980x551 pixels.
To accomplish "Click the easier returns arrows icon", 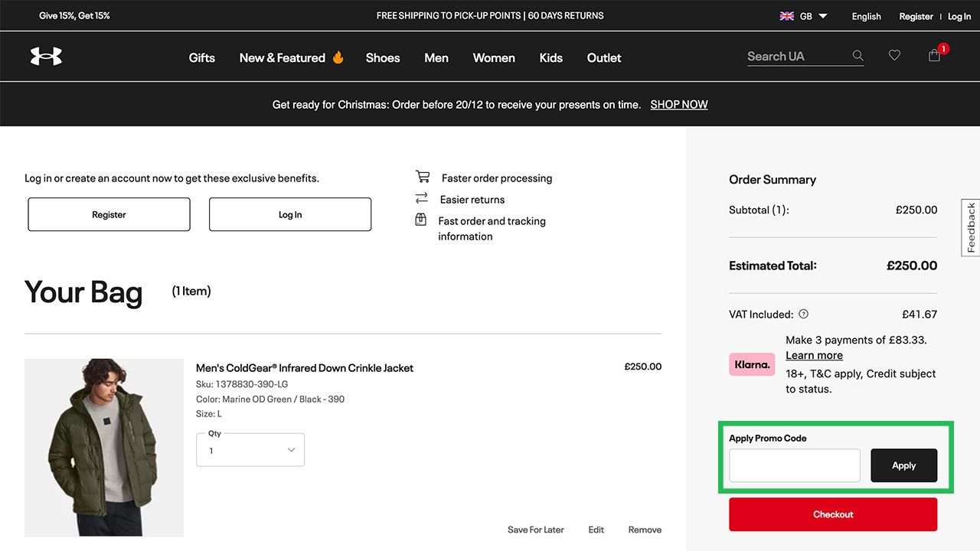I will [421, 198].
